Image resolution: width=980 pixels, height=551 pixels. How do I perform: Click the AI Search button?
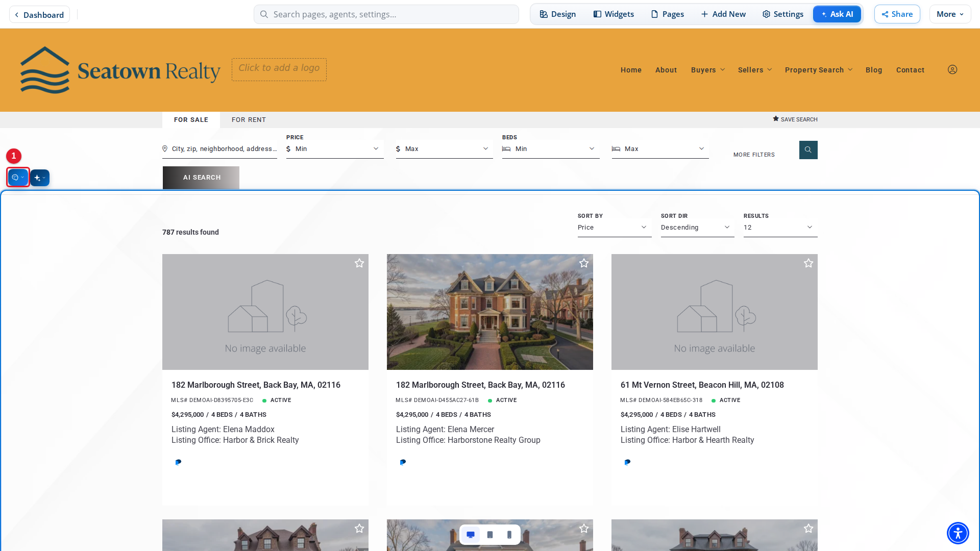pyautogui.click(x=201, y=178)
